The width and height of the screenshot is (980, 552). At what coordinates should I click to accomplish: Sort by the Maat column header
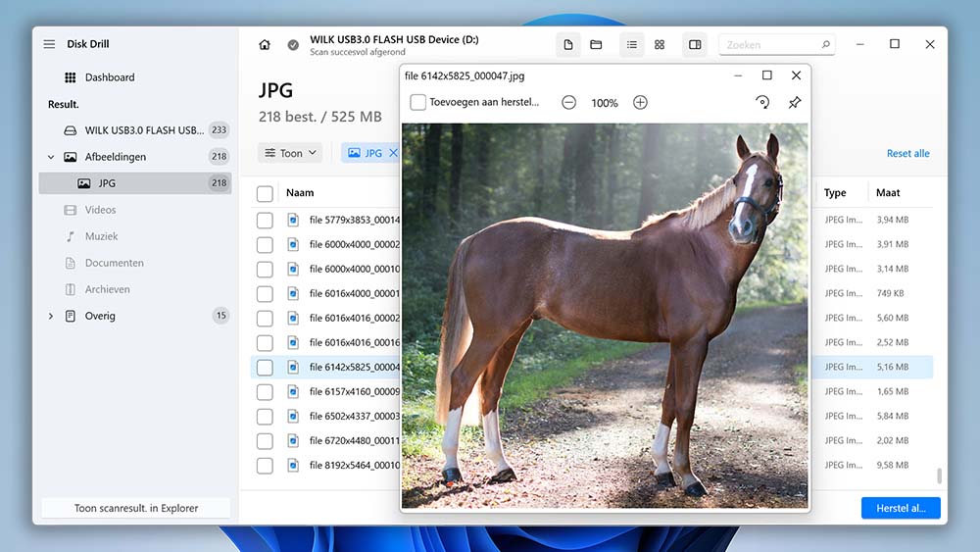tap(888, 193)
